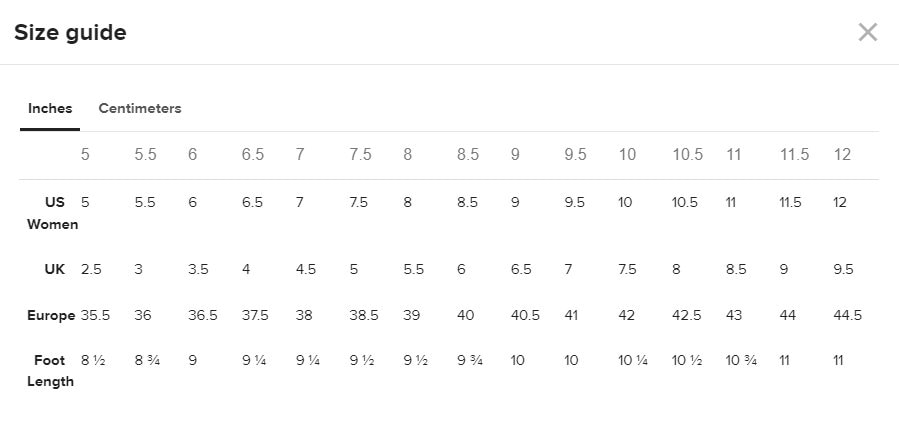Click Europe size 44.5 cell

(847, 315)
